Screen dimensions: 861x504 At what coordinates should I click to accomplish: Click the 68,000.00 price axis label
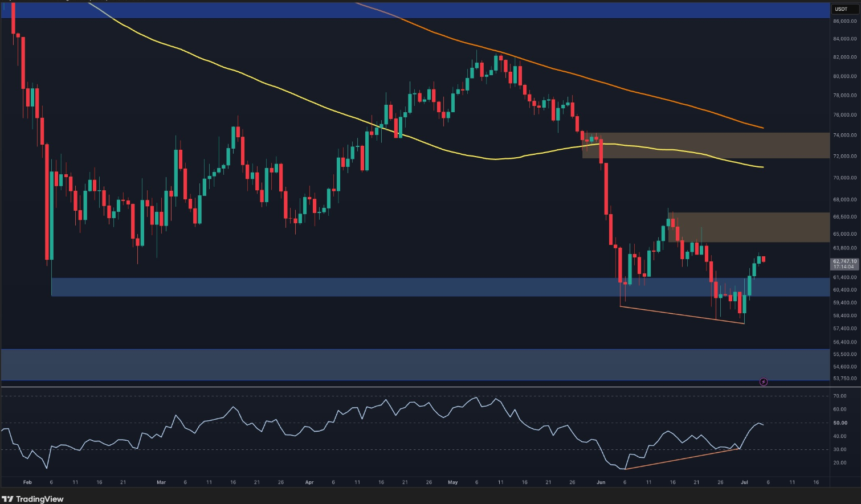[844, 200]
